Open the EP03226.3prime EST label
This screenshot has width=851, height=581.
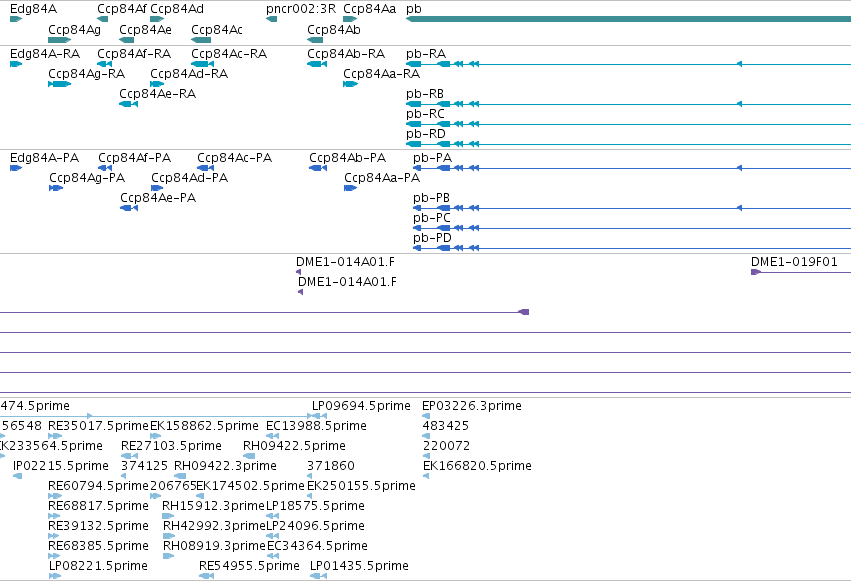(472, 406)
